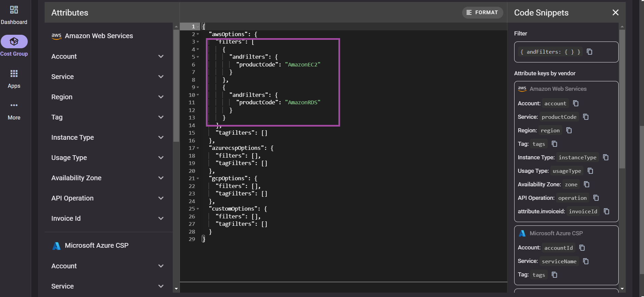Select the Cost Group cube icon
The height and width of the screenshot is (297, 644).
pos(14,42)
